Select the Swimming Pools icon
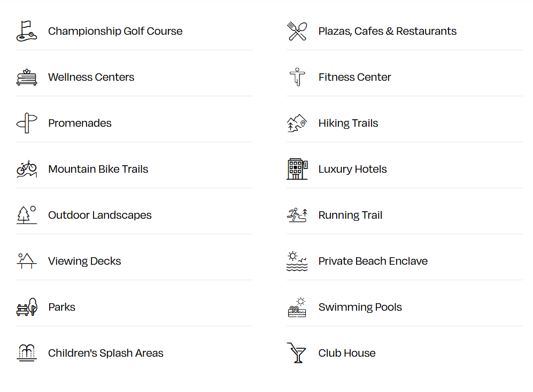 [297, 307]
